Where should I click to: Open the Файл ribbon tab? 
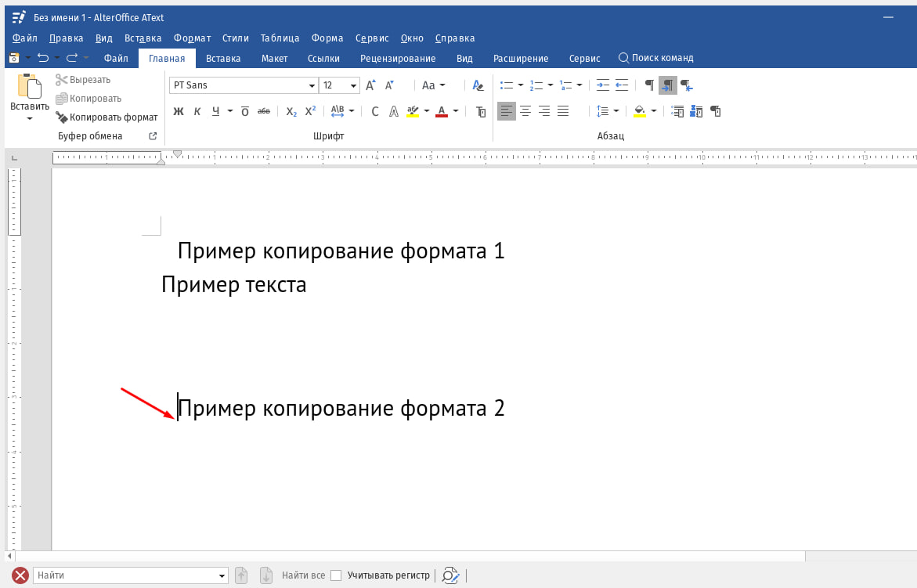pyautogui.click(x=116, y=59)
